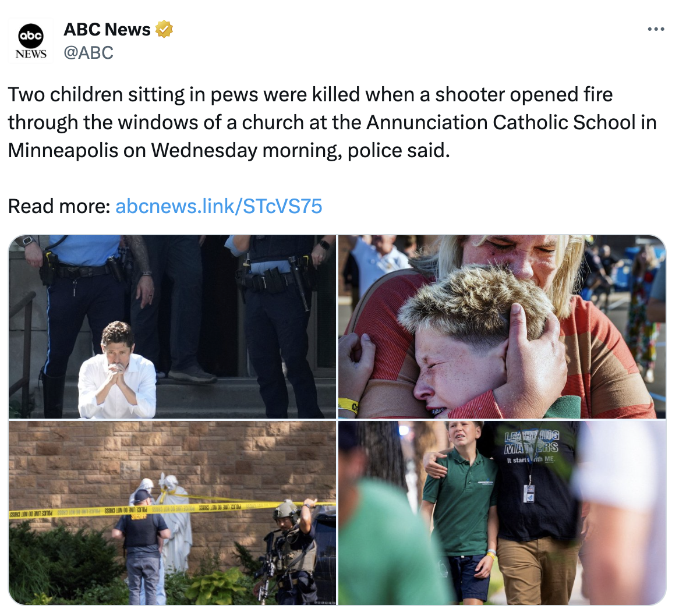Click the word Minneapolis in the tweet
Viewport: 679px width, 616px height.
tap(63, 151)
